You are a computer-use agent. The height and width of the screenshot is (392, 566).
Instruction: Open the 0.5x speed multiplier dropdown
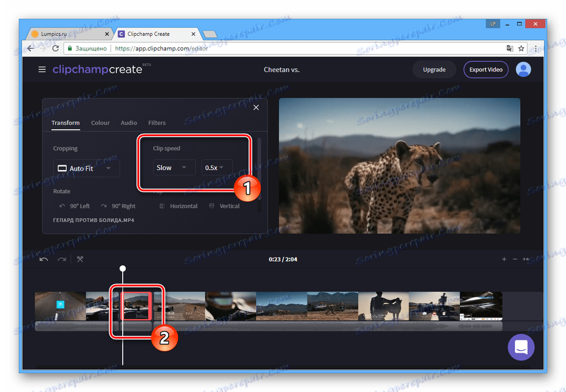[x=215, y=167]
